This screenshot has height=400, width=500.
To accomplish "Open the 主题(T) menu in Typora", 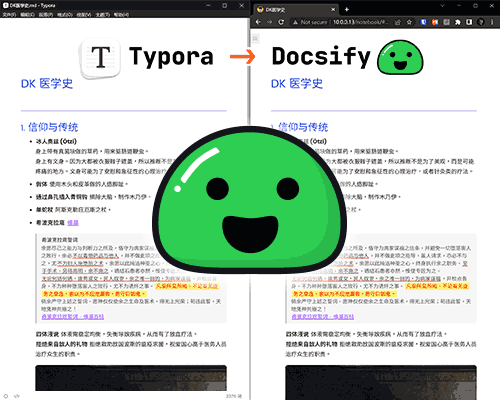I will (x=103, y=15).
